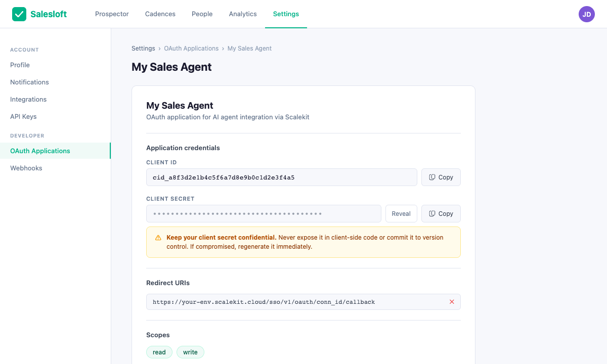Click the read scope tag
The height and width of the screenshot is (364, 607).
(159, 352)
